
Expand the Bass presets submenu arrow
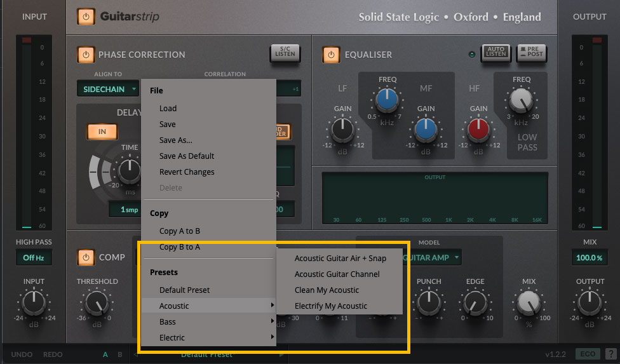(x=272, y=321)
